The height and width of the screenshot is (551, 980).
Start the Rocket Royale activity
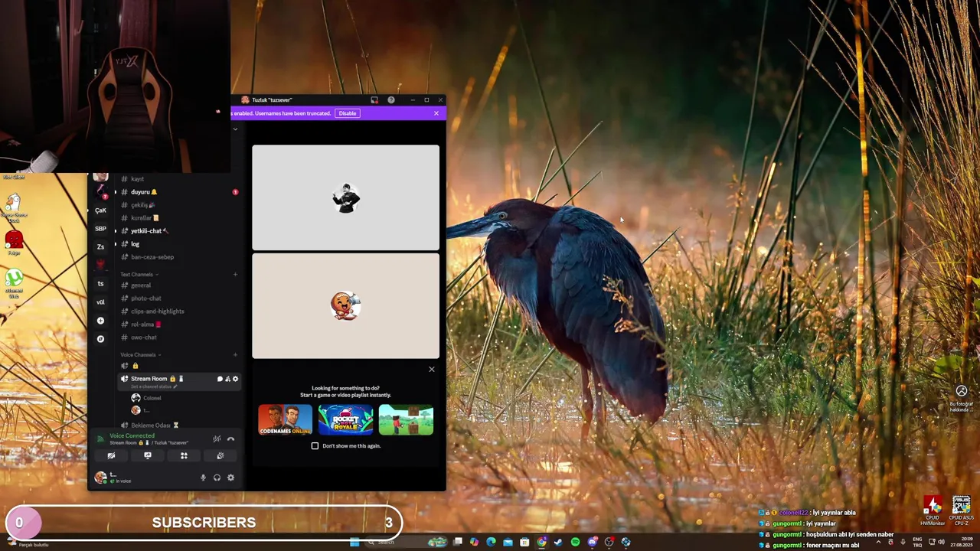click(346, 420)
